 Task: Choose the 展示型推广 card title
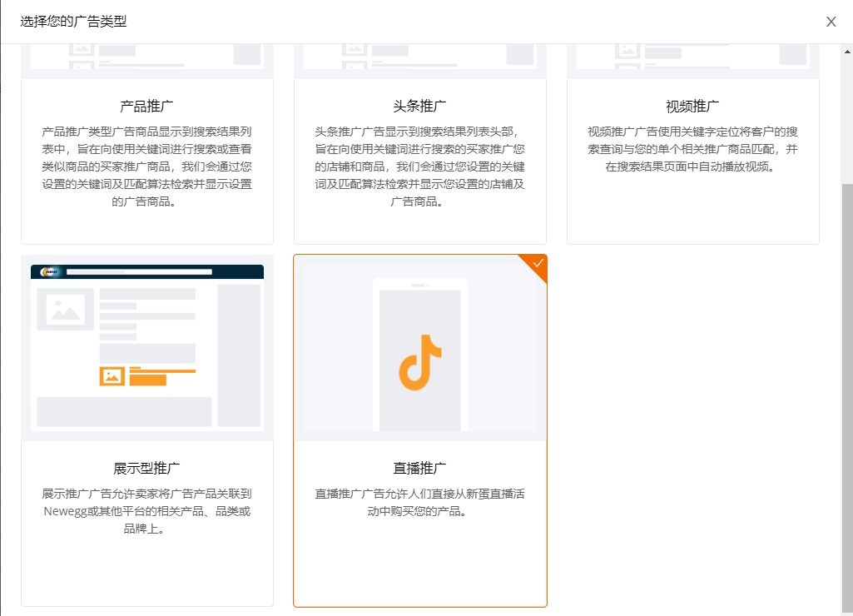pyautogui.click(x=146, y=468)
